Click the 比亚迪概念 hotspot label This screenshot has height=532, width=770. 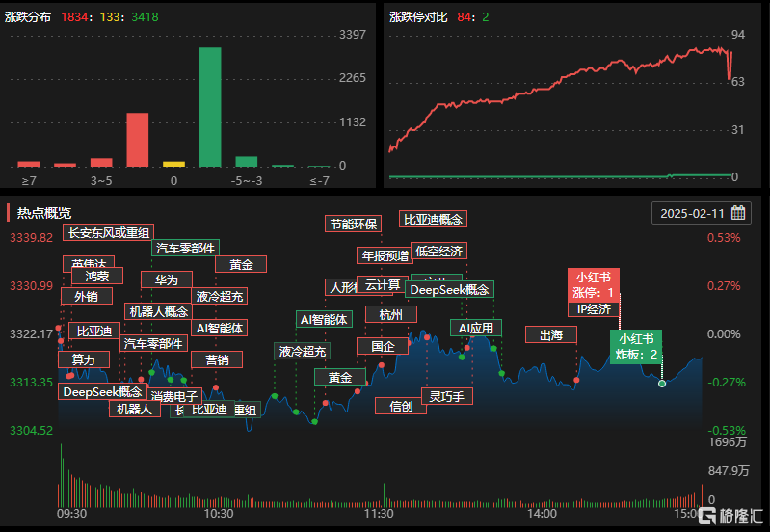(x=433, y=219)
